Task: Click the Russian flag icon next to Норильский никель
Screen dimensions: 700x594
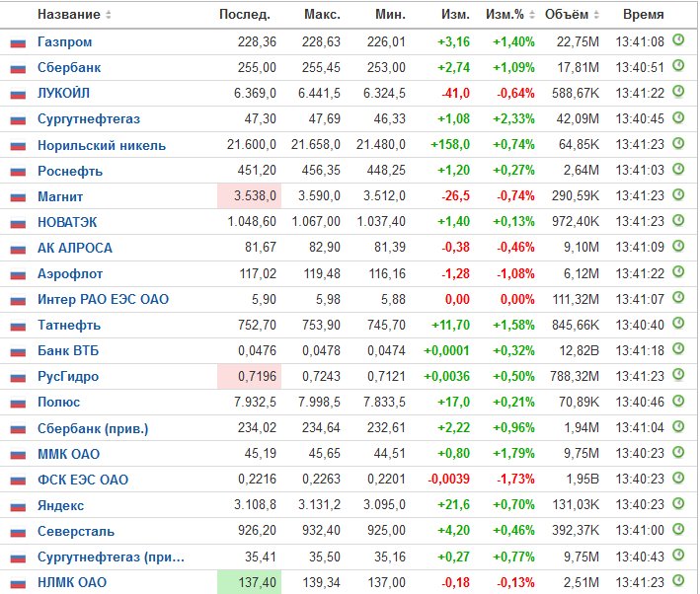Action: coord(18,146)
